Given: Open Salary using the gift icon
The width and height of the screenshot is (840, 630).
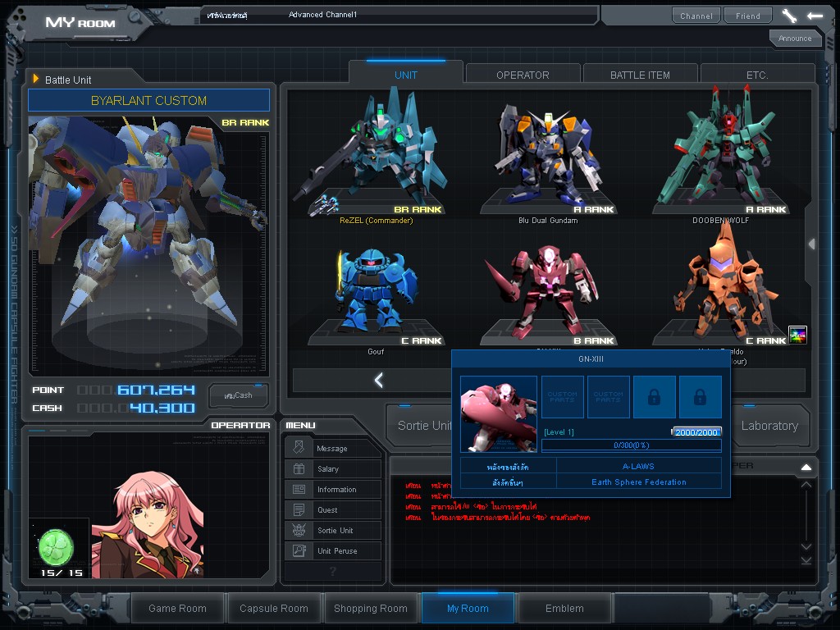Looking at the screenshot, I should click(299, 468).
